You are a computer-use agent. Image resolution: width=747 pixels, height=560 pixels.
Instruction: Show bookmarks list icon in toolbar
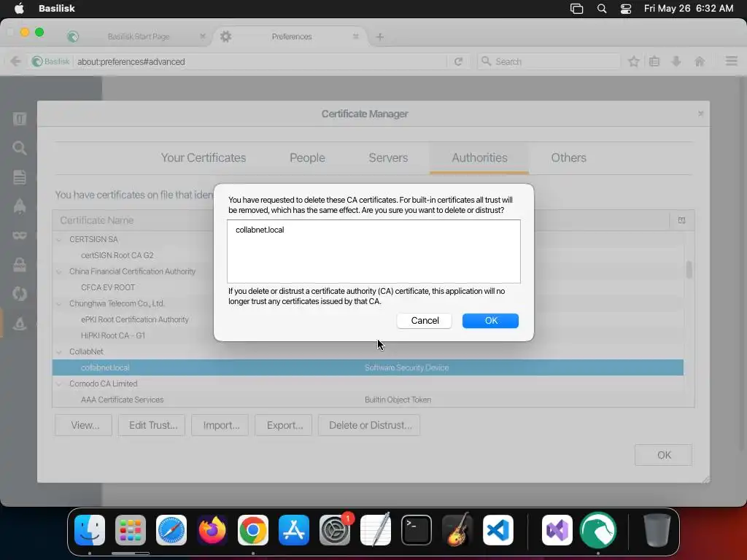click(x=654, y=61)
